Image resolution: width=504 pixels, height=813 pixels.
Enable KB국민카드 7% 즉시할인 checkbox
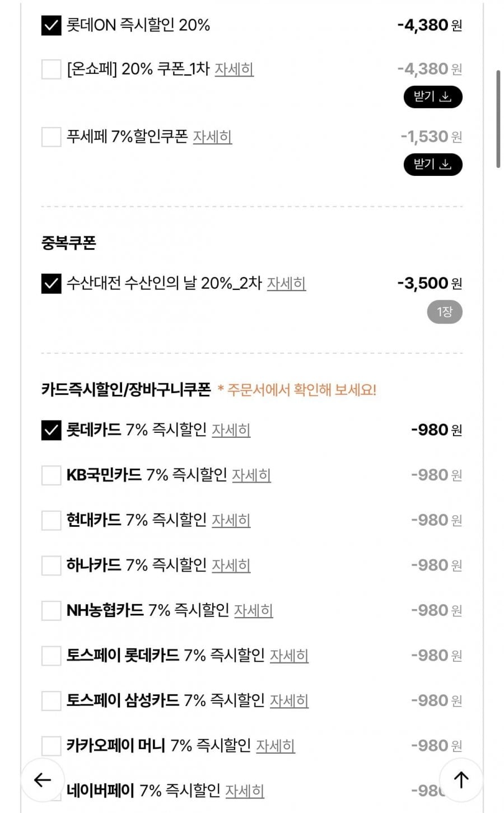point(51,475)
